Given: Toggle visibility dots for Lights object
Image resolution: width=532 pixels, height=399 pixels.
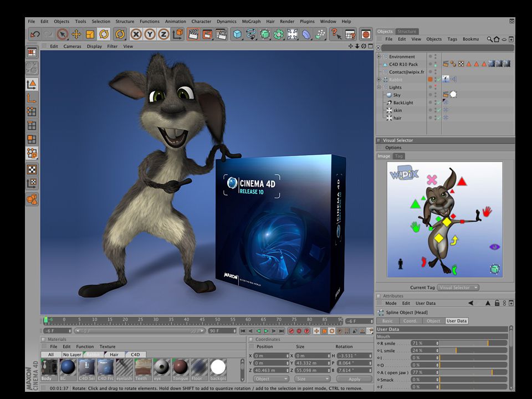Looking at the screenshot, I should (436, 87).
